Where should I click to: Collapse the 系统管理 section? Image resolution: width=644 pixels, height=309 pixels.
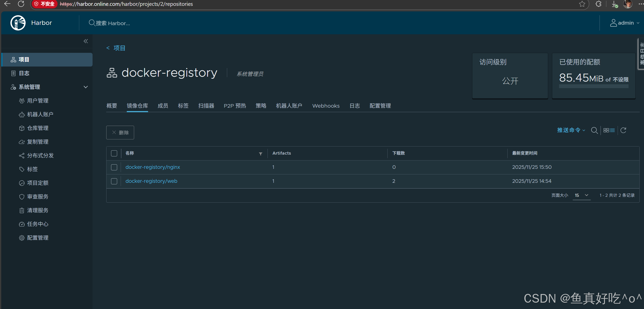[86, 87]
